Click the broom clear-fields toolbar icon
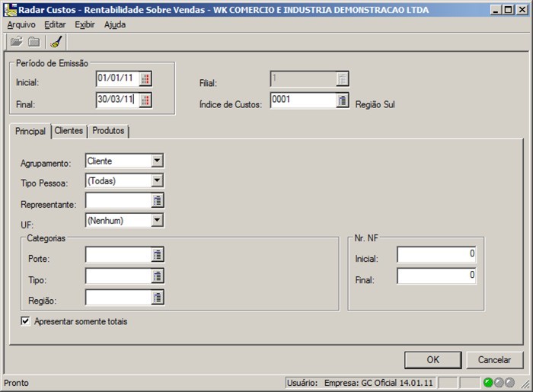533x392 pixels. point(56,41)
